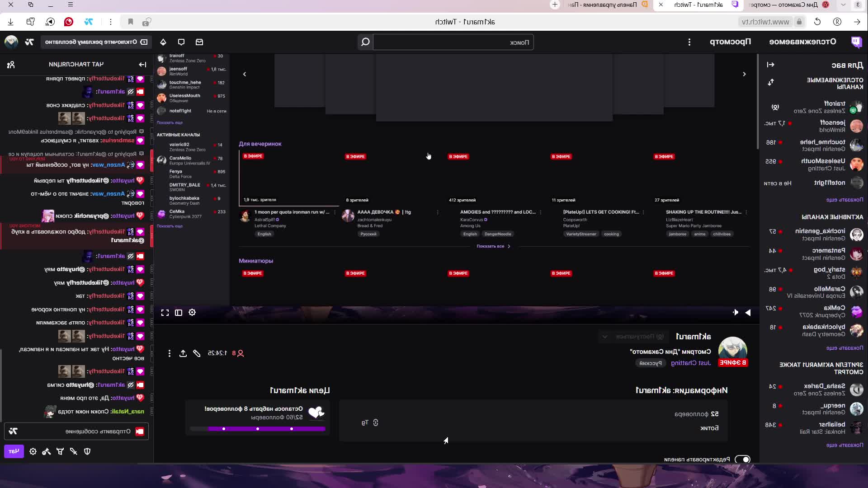Open chat settings gear below chat

pyautogui.click(x=33, y=451)
